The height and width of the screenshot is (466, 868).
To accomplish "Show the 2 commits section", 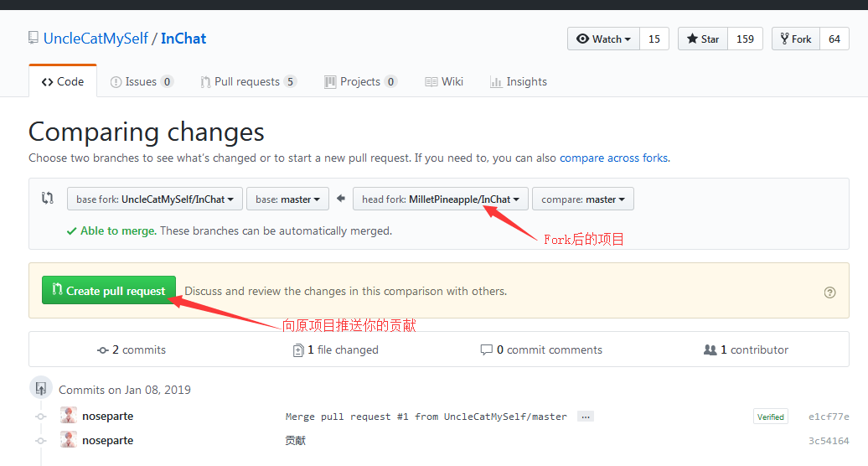I will coord(132,349).
